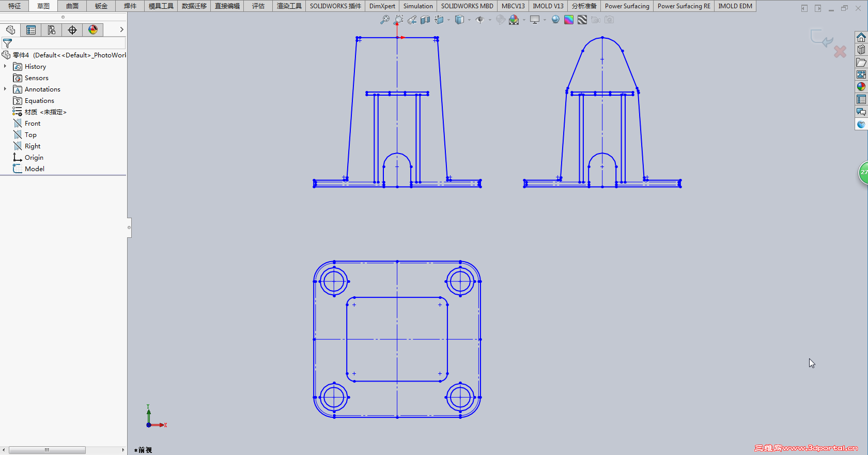Click the RealView Graphics sphere icon
This screenshot has height=455, width=868.
pos(555,20)
